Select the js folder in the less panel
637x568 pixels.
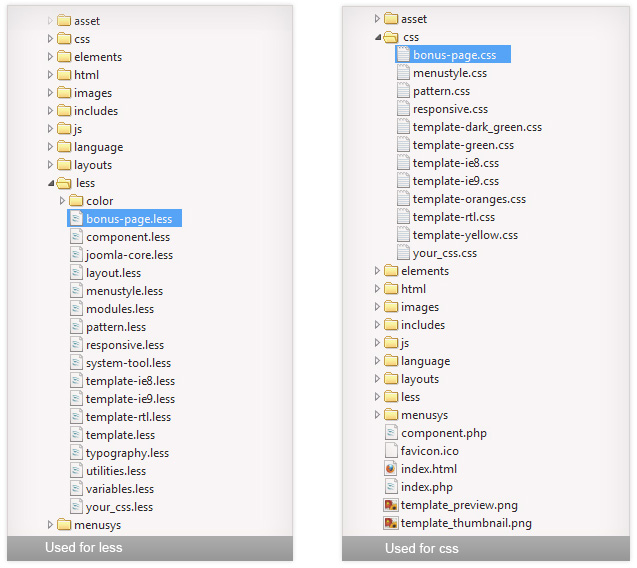pos(69,128)
